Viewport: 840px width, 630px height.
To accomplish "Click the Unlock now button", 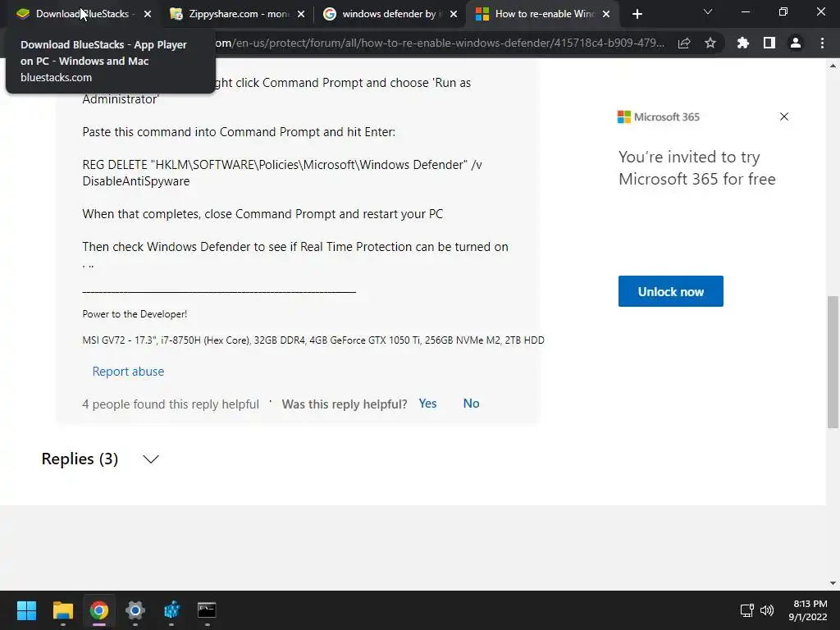I will 671,291.
